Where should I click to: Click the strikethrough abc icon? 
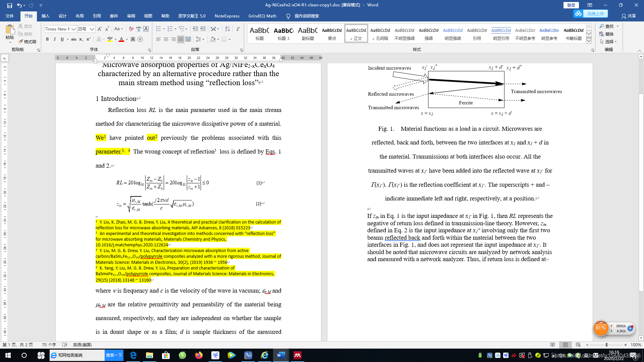(74, 39)
